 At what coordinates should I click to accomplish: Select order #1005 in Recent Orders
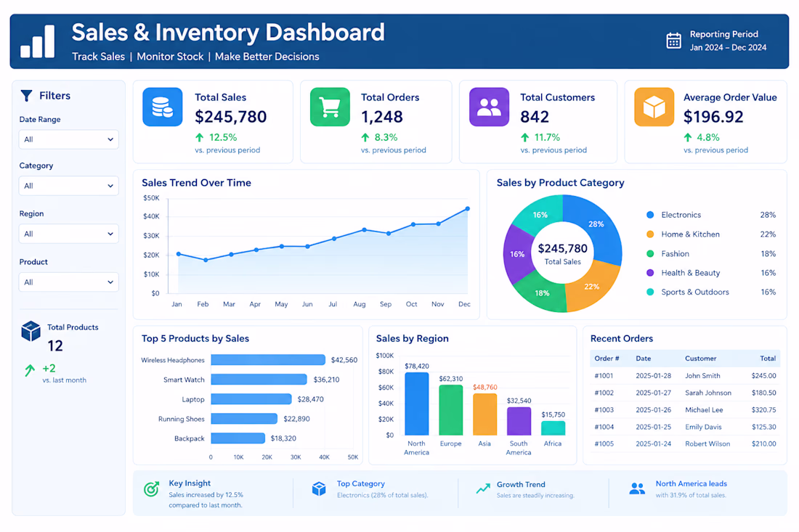point(685,444)
